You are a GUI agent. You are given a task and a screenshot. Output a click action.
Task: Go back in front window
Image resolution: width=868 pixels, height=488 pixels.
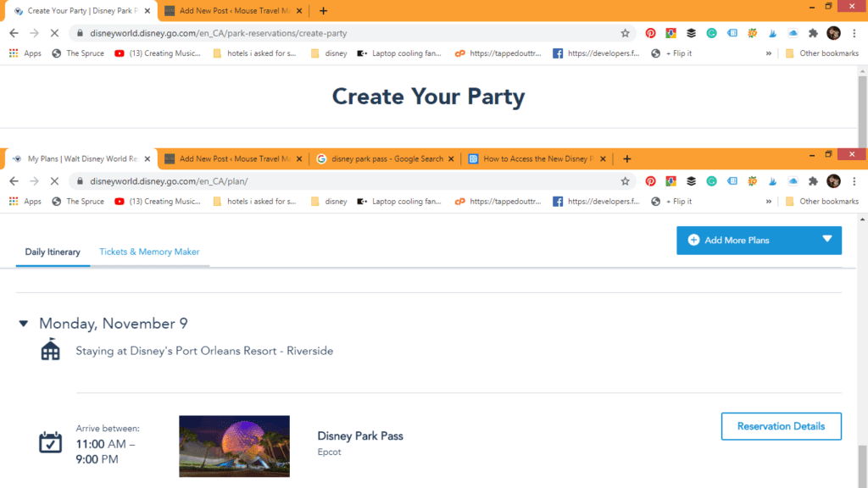pos(14,181)
